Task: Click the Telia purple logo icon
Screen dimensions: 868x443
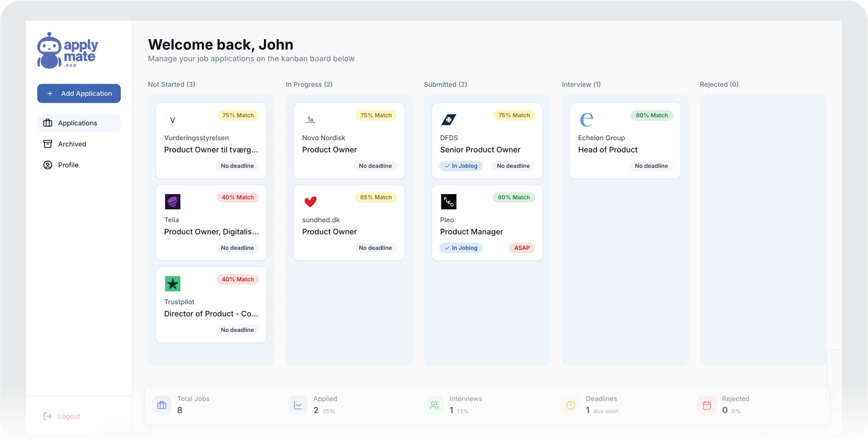Action: 172,202
